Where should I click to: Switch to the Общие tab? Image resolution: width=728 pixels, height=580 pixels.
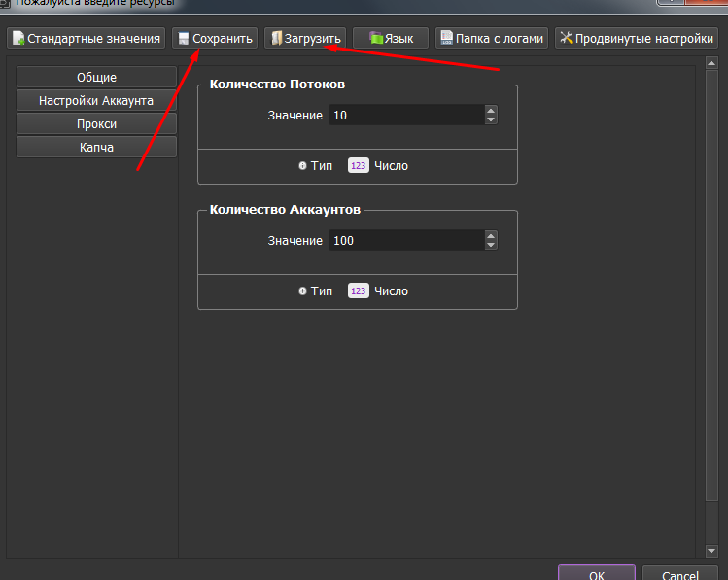(x=96, y=77)
